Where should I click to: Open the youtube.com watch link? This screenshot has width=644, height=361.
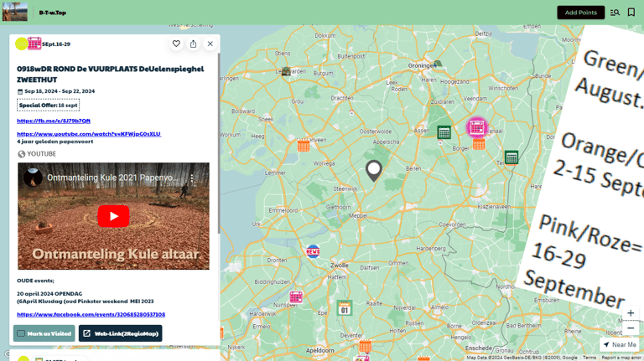(89, 134)
